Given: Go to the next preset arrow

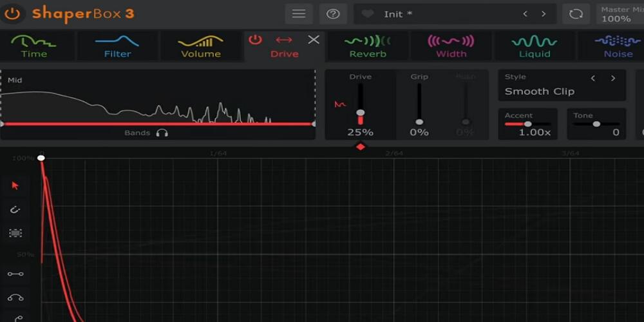Looking at the screenshot, I should 544,14.
